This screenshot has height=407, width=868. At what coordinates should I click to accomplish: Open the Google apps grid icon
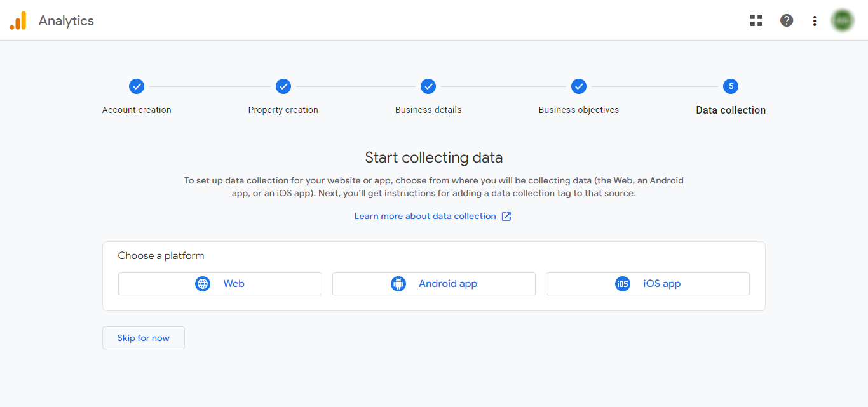coord(756,20)
